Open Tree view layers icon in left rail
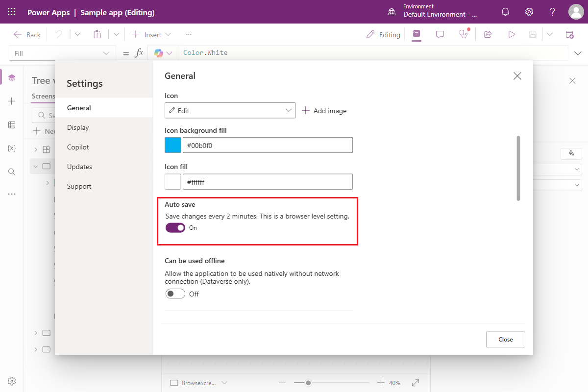This screenshot has height=392, width=588. point(12,77)
